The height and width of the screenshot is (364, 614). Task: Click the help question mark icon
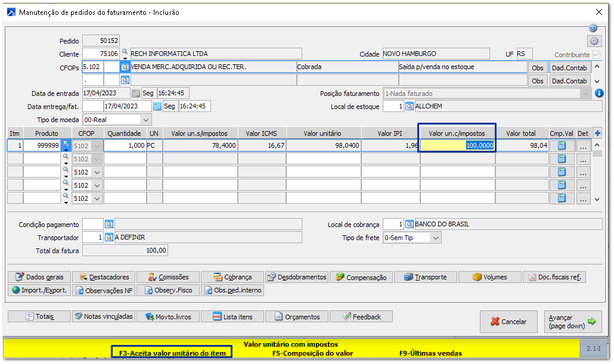point(593,28)
